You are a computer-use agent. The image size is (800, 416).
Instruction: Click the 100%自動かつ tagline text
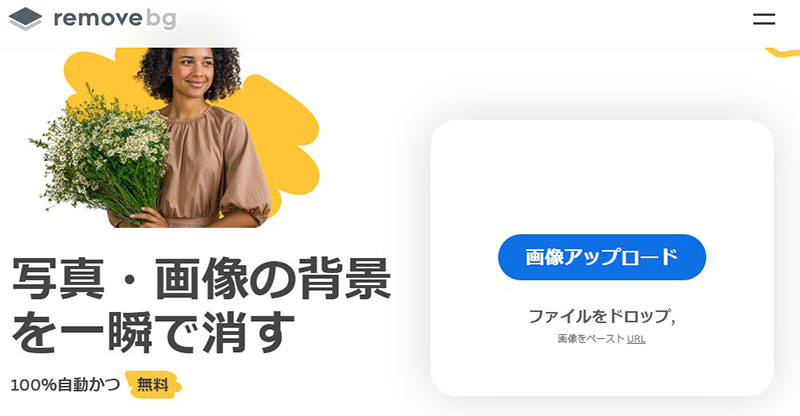pos(65,384)
